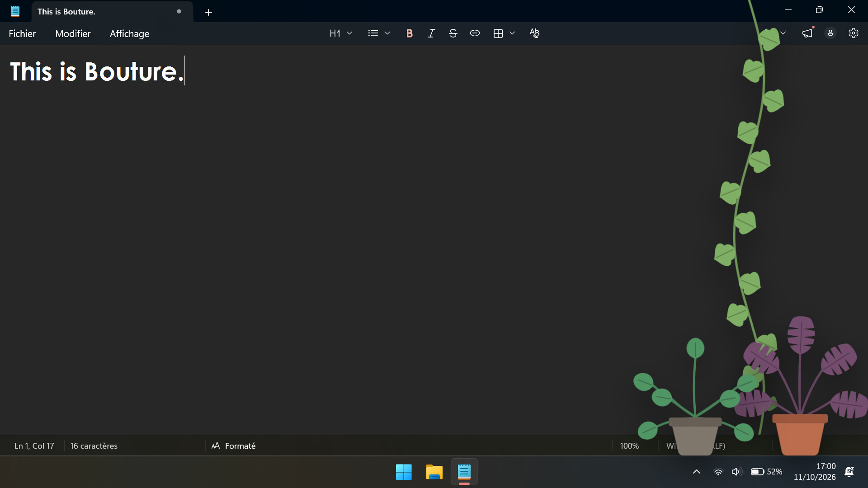Open the Fichier menu
Image resolution: width=868 pixels, height=488 pixels.
point(22,34)
